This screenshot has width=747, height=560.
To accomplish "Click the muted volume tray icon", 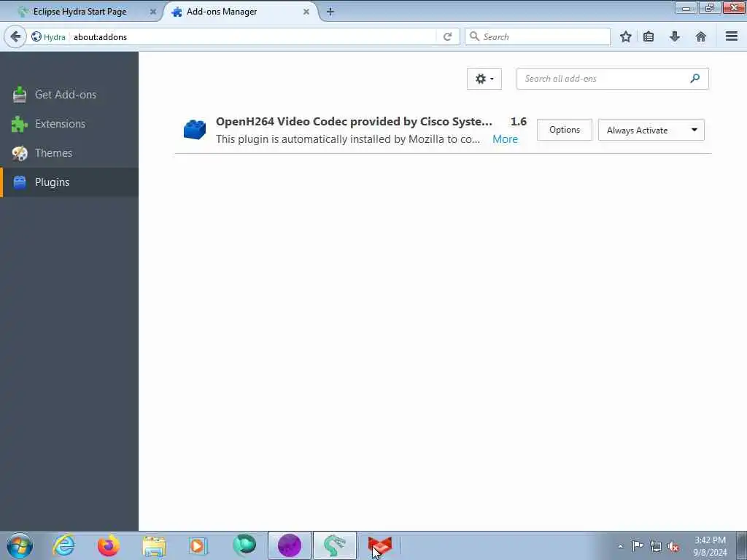I will point(673,547).
